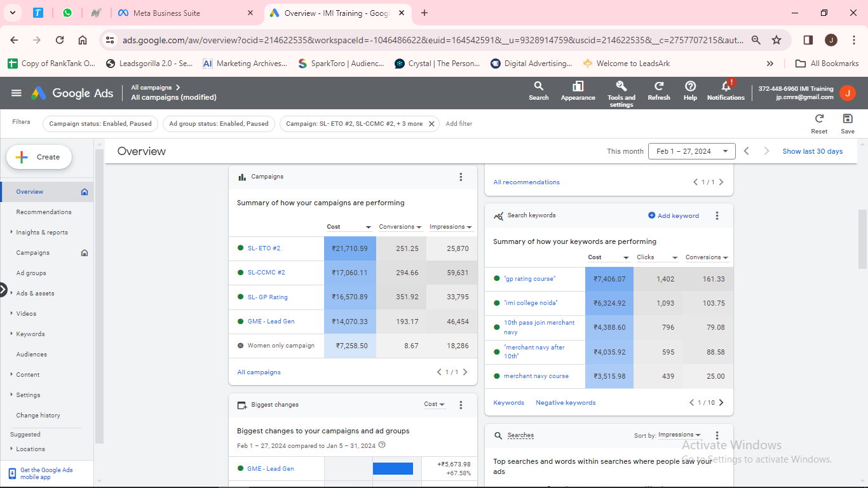The image size is (868, 488).
Task: Open the Notifications bell
Action: [x=726, y=90]
